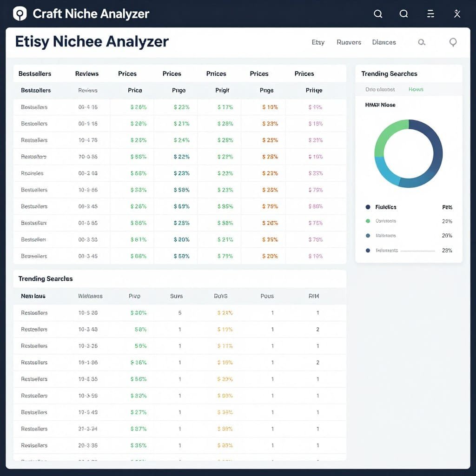Click the cell 20-3-36 in lower table

click(88, 445)
